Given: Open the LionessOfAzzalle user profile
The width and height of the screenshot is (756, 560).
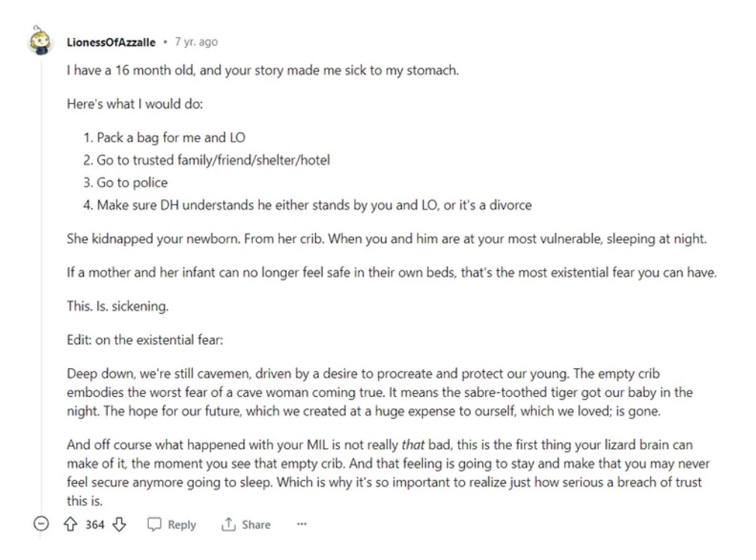Looking at the screenshot, I should point(111,42).
